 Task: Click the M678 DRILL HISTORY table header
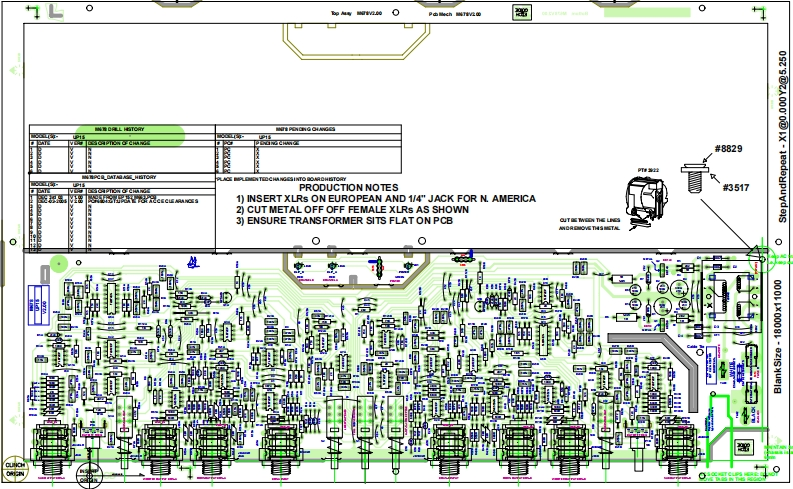[x=120, y=129]
